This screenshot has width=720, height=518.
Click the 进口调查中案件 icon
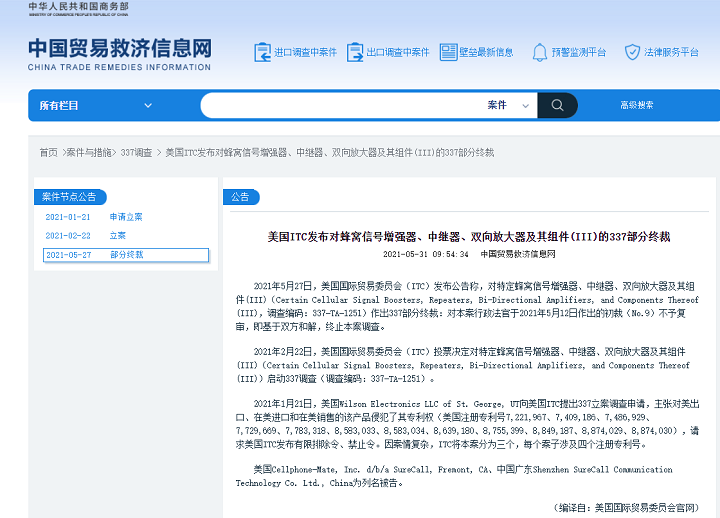pyautogui.click(x=263, y=52)
